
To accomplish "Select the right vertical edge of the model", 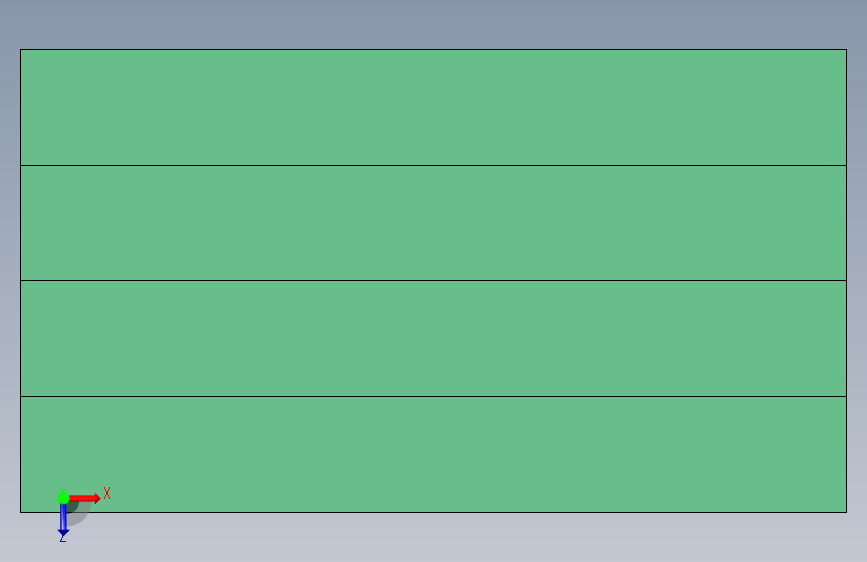I will pos(847,281).
